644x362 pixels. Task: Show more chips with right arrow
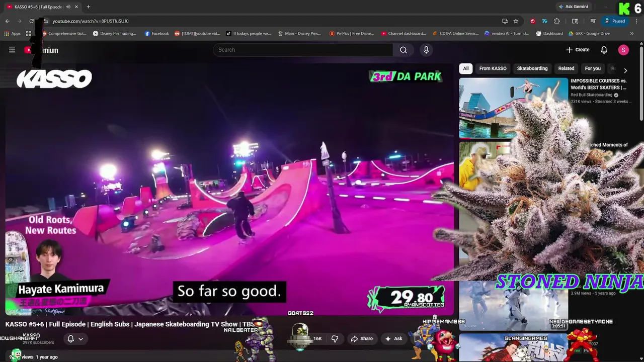625,70
